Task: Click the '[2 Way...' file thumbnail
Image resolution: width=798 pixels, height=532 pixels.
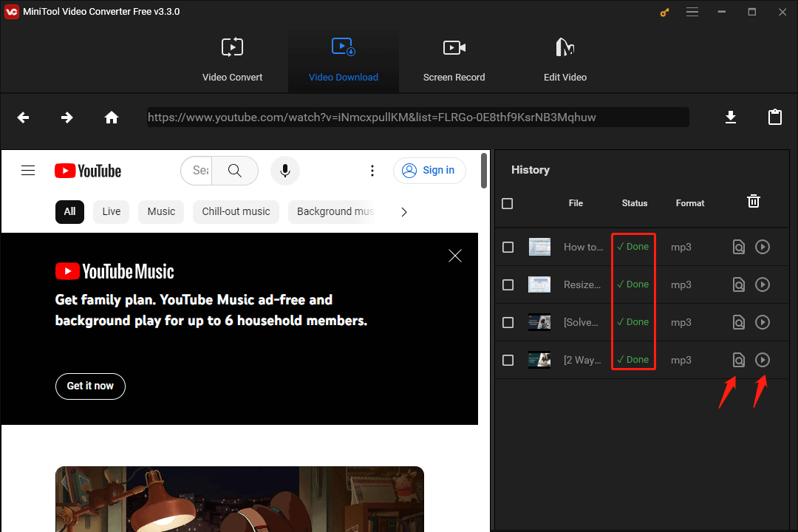Action: click(x=539, y=360)
